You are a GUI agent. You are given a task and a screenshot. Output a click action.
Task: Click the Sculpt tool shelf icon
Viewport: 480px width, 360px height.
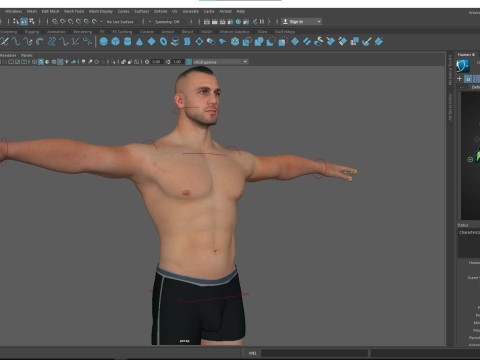click(367, 42)
